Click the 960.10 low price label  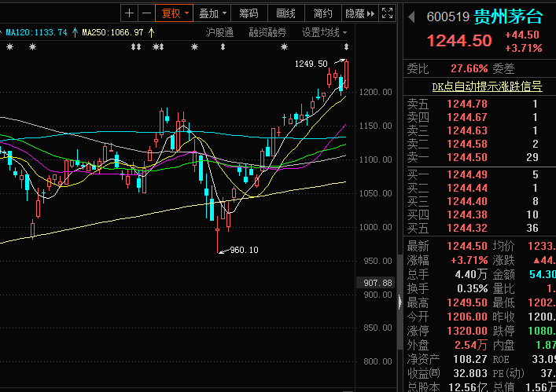[244, 250]
